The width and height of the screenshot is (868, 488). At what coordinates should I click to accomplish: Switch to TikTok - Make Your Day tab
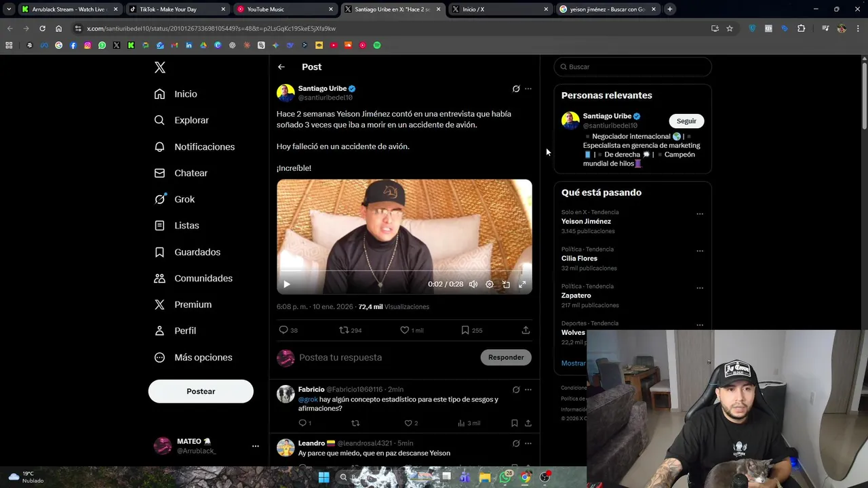pyautogui.click(x=177, y=9)
